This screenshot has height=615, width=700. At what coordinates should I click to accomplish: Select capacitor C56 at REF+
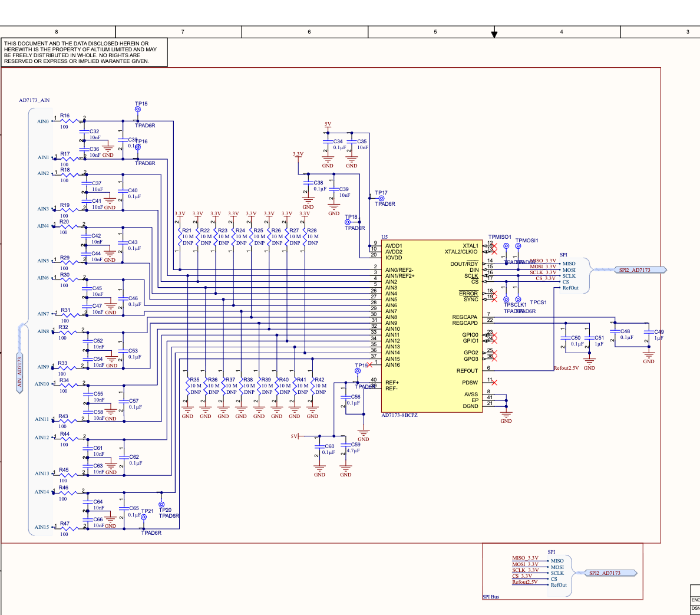[346, 397]
